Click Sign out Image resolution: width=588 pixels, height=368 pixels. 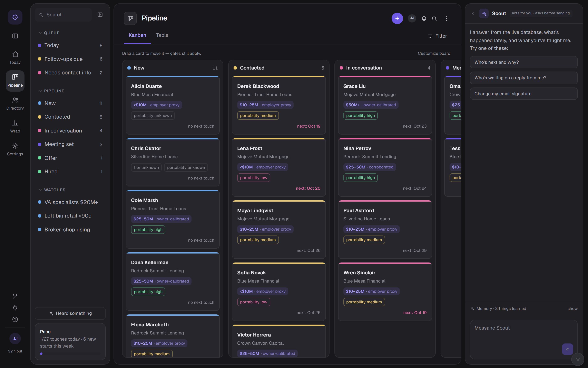pos(15,351)
